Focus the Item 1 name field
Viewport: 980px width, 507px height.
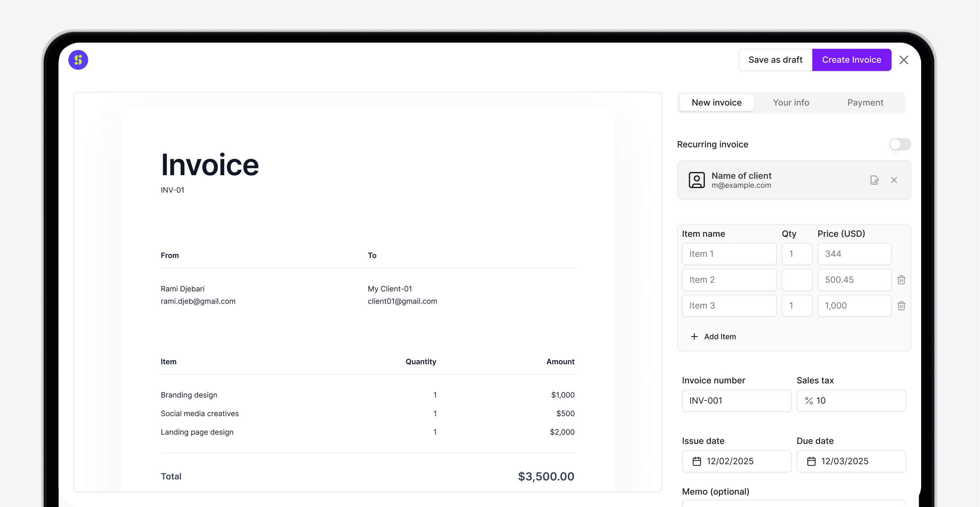[x=729, y=254]
